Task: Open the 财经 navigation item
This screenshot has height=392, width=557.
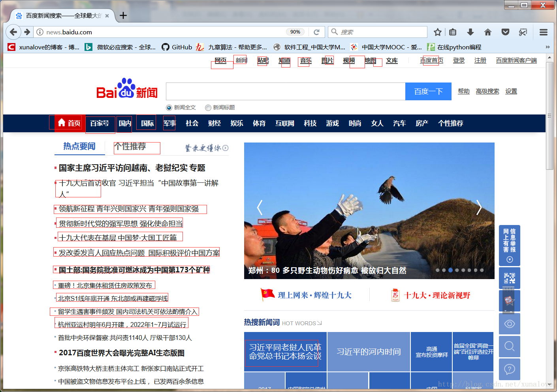Action: pos(215,123)
